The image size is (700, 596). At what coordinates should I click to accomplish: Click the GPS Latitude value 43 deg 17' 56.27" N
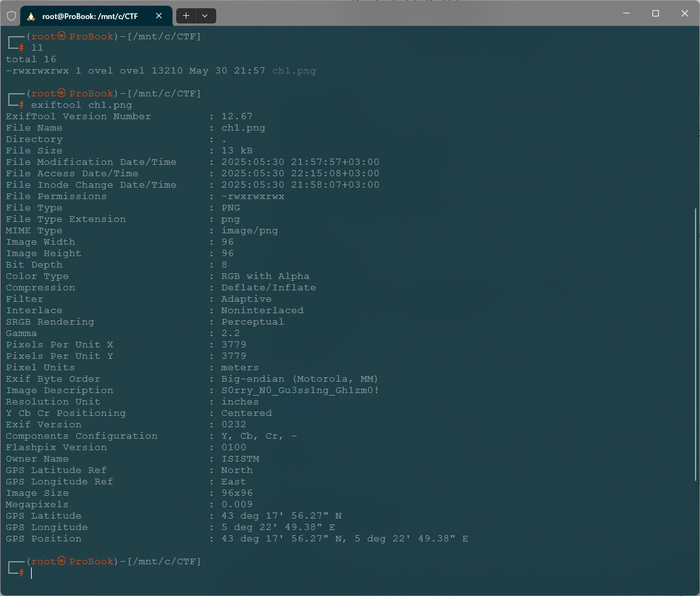click(282, 515)
